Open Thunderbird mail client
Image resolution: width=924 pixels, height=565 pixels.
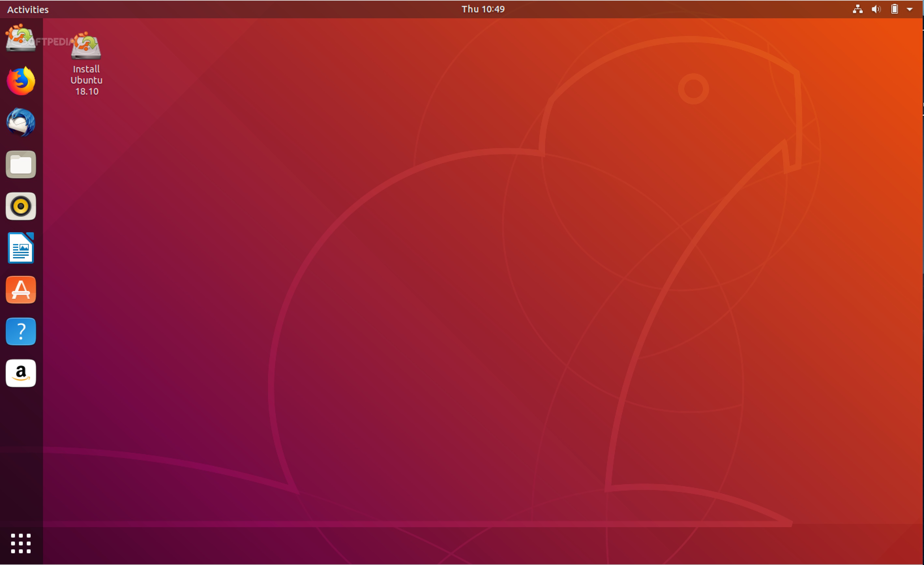pos(21,123)
